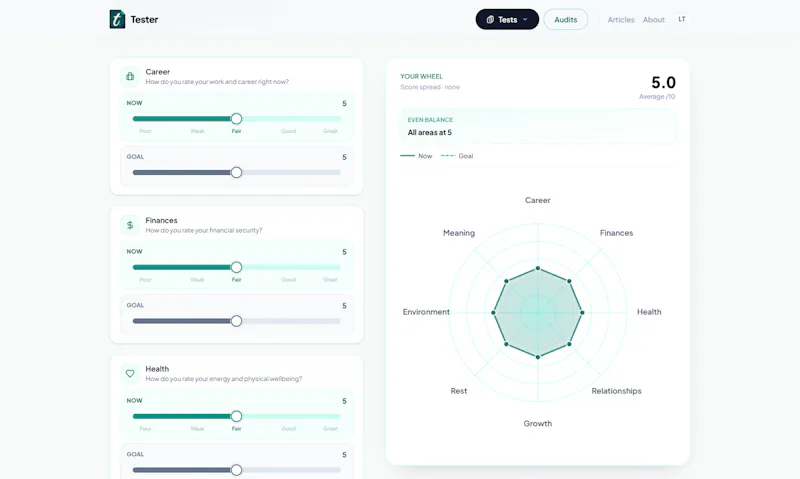Click the Finances card title
Image resolution: width=800 pixels, height=479 pixels.
click(161, 220)
